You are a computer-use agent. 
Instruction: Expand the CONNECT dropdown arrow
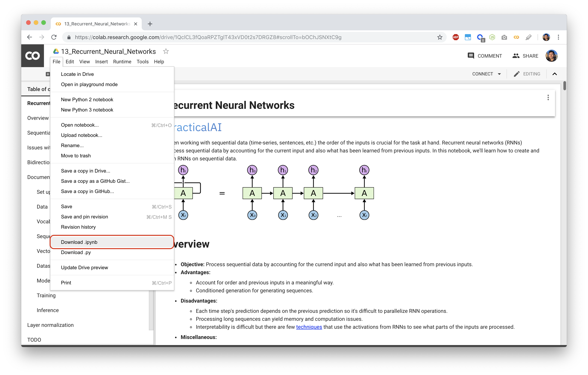click(x=499, y=74)
